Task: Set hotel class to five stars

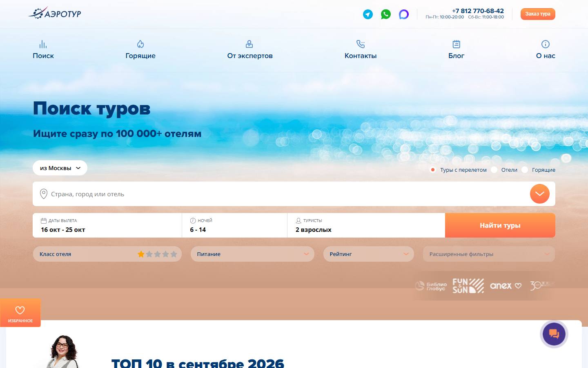Action: pyautogui.click(x=174, y=254)
